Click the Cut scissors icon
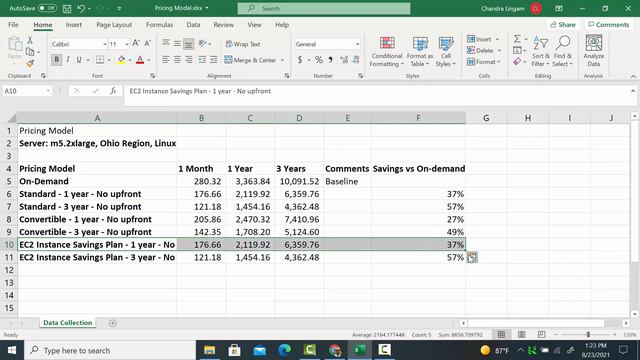The image size is (640, 360). tap(30, 40)
